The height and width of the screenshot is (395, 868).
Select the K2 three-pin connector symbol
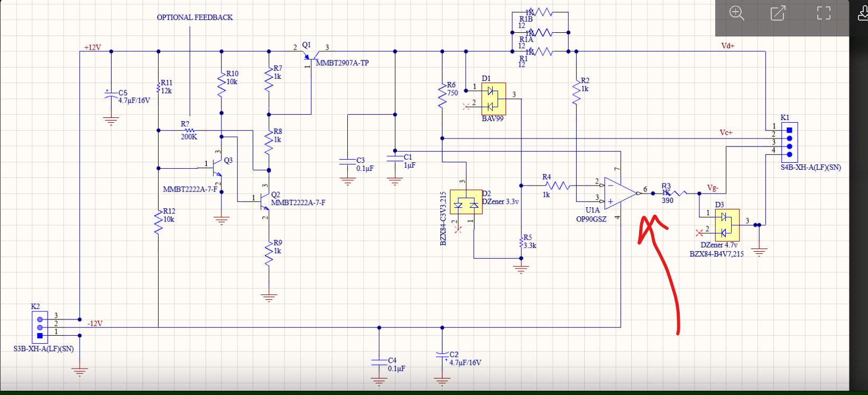(x=40, y=327)
